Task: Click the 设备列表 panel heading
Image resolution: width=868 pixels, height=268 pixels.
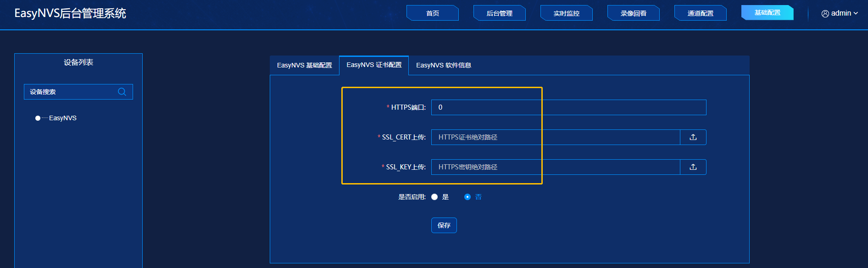Action: pos(78,62)
